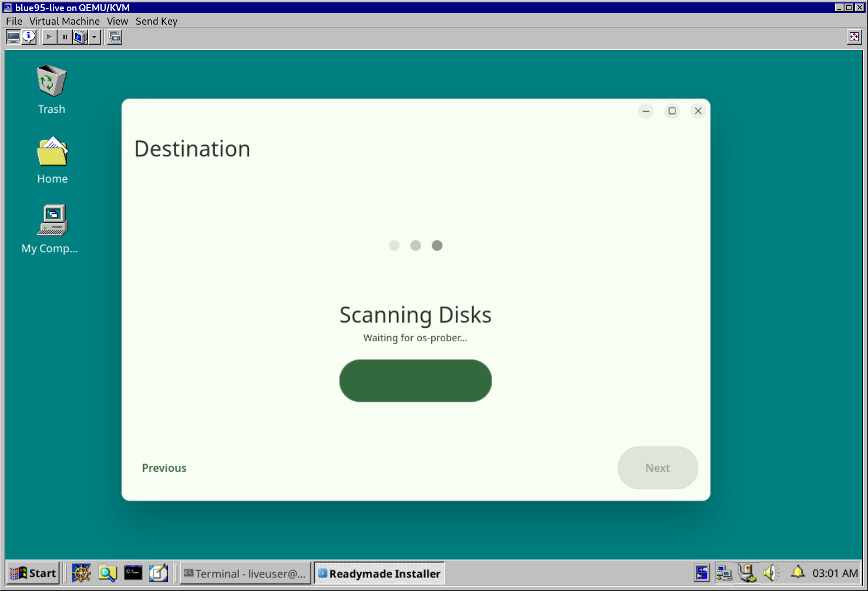Screen dimensions: 868x591
Task: Open the manage VM snapshots view
Action: pyautogui.click(x=115, y=37)
